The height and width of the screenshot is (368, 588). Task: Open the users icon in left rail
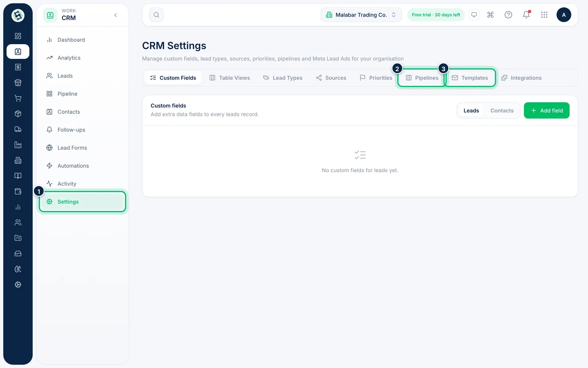18,222
